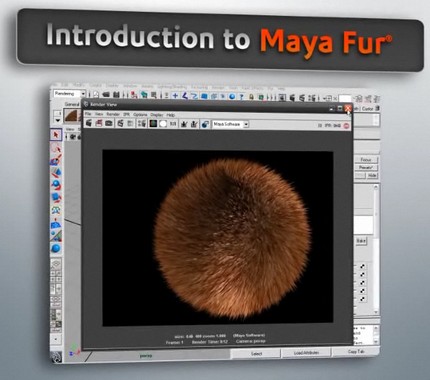This screenshot has width=430, height=380.
Task: Pick the Move tool in the toolbox
Action: click(x=56, y=172)
